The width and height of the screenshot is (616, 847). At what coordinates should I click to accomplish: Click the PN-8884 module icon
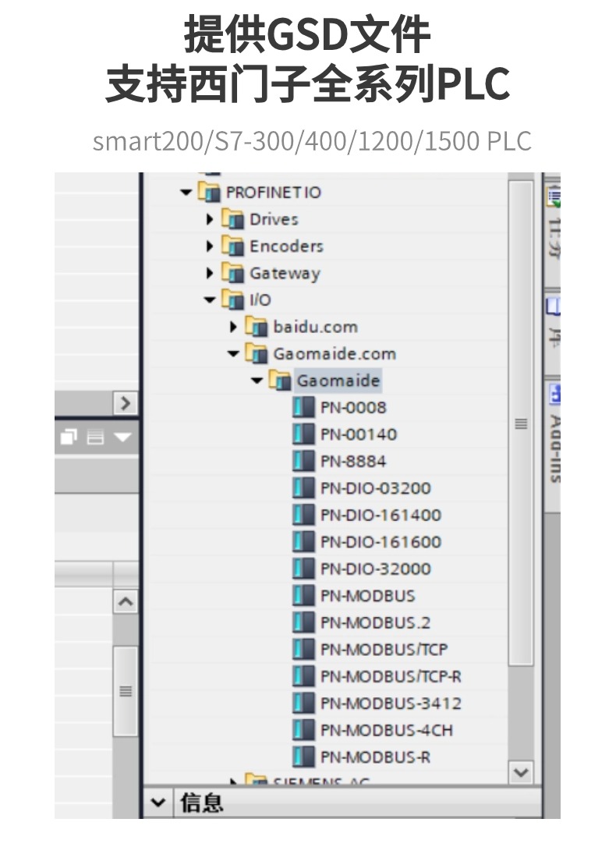[x=303, y=461]
